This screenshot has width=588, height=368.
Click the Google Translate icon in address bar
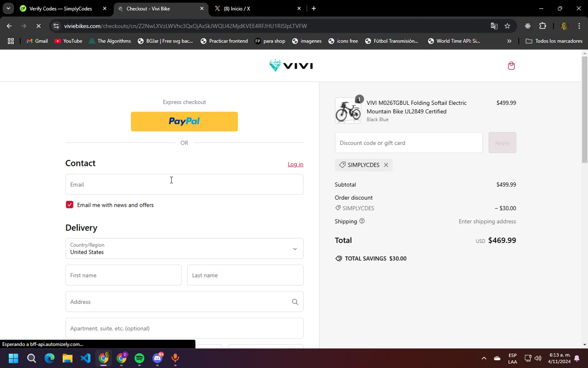click(x=494, y=26)
